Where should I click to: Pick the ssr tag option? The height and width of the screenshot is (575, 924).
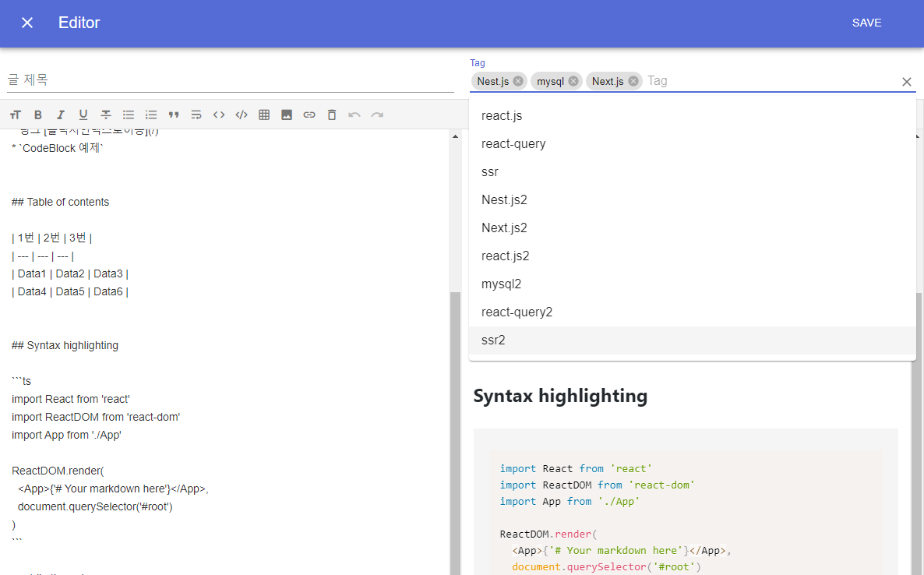693,172
